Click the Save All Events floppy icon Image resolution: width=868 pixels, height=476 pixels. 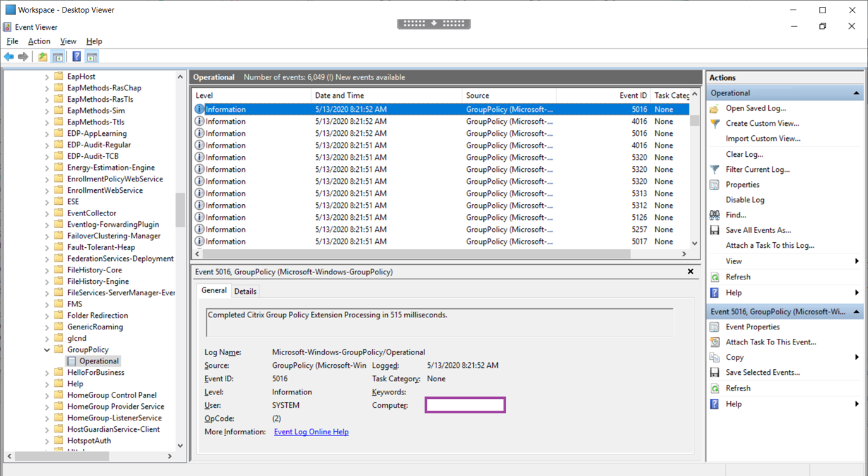tap(714, 230)
